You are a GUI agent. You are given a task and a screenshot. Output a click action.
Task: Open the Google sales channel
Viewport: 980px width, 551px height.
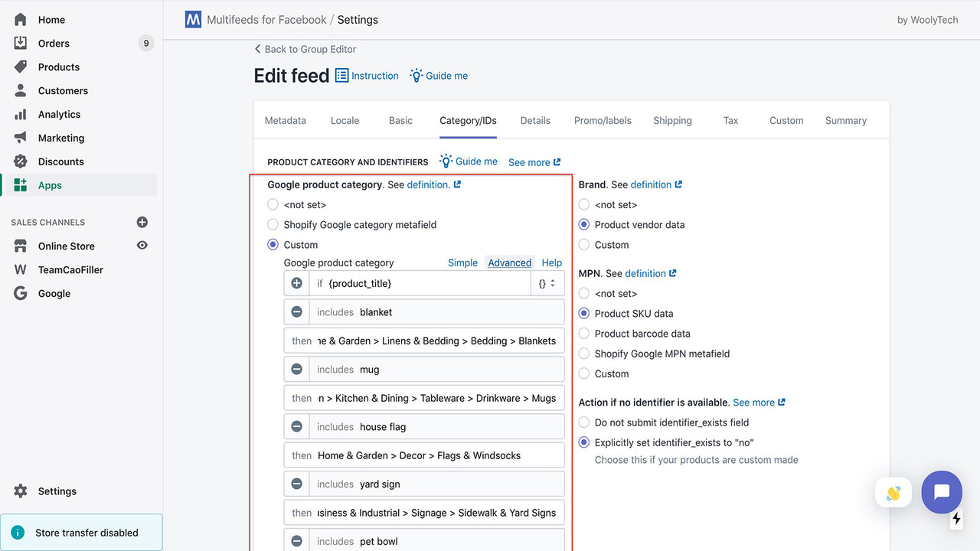pyautogui.click(x=54, y=293)
